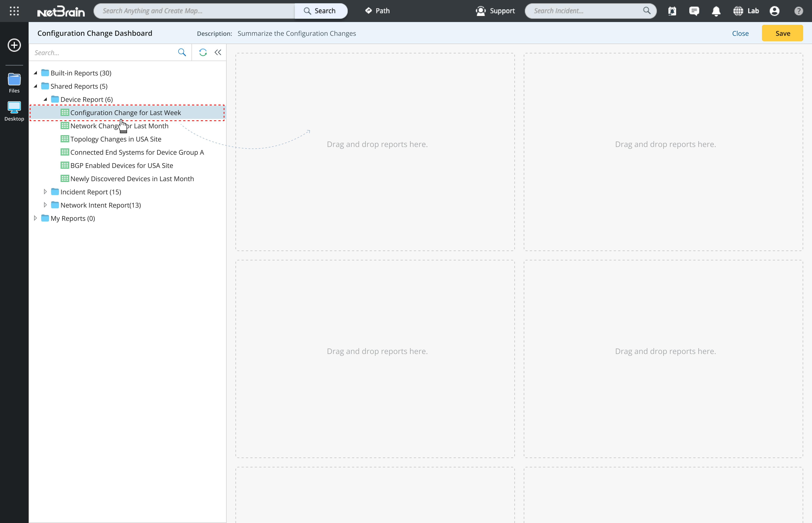Open the Path tool in top bar

tap(377, 11)
